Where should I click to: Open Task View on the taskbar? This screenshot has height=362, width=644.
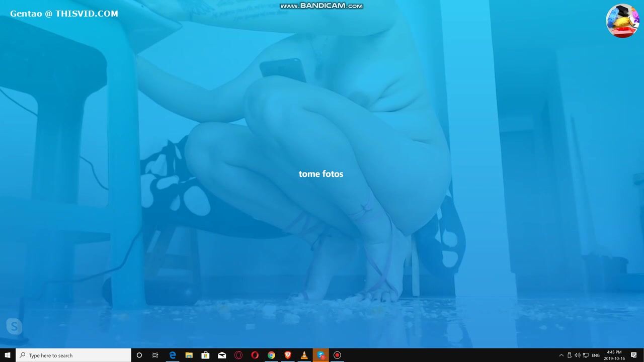pyautogui.click(x=155, y=355)
